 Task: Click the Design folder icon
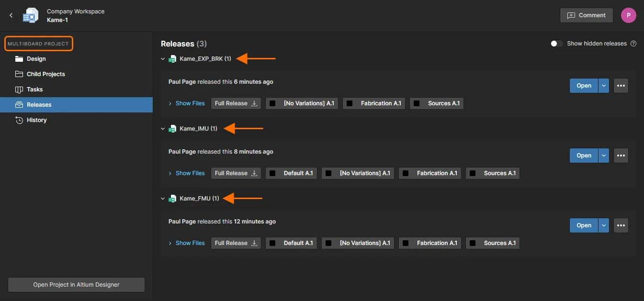tap(19, 59)
